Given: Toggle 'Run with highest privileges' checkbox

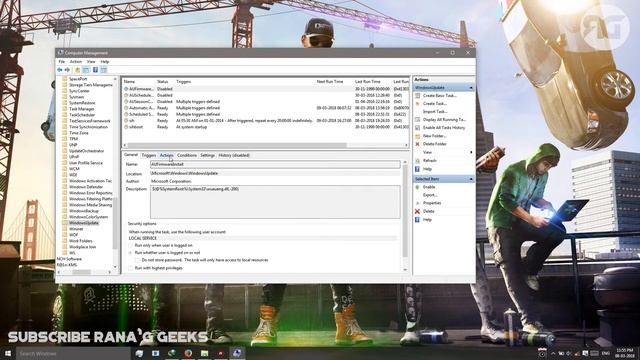Looking at the screenshot, I should click(x=131, y=268).
